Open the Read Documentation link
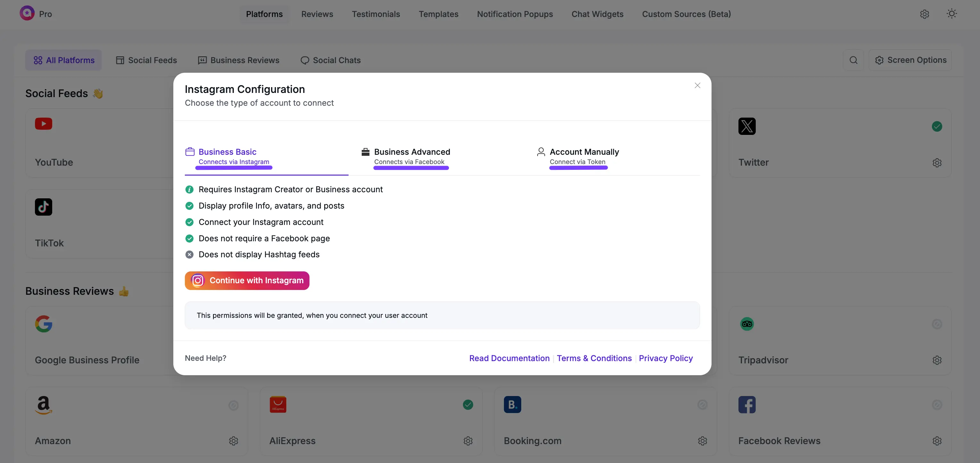Screen dimensions: 980x463 [509, 358]
